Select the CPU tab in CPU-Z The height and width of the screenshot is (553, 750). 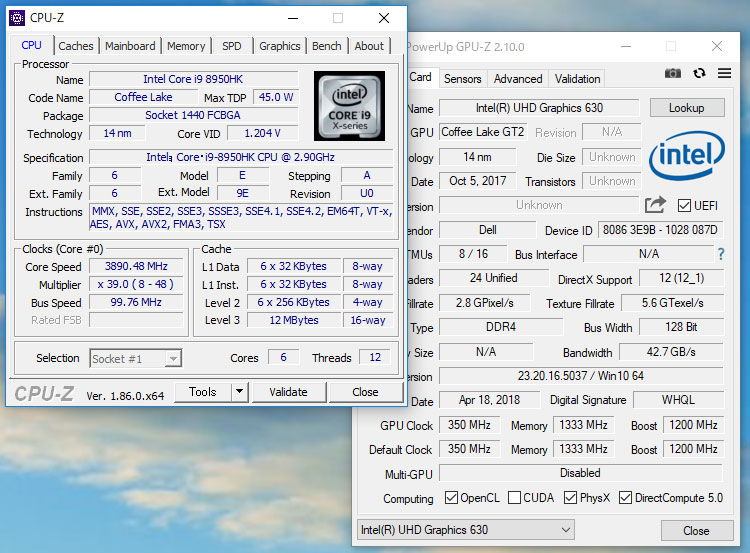[32, 45]
